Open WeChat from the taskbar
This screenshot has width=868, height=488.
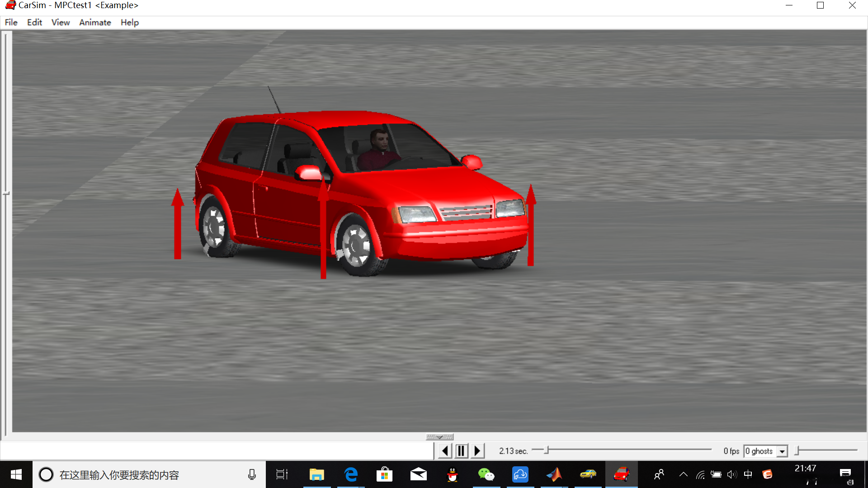point(486,474)
